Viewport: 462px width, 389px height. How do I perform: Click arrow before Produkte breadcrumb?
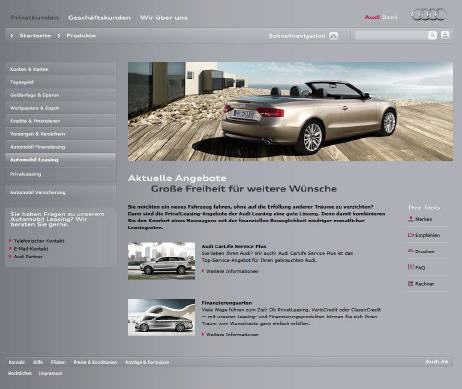[59, 36]
